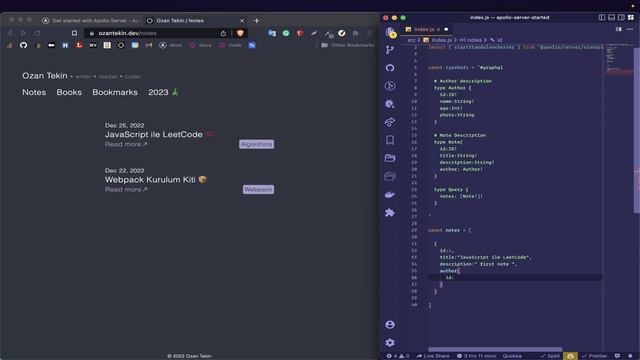Click the 3 hrs 11 mins status item
Viewport: 640px width, 360px height.
(476, 356)
